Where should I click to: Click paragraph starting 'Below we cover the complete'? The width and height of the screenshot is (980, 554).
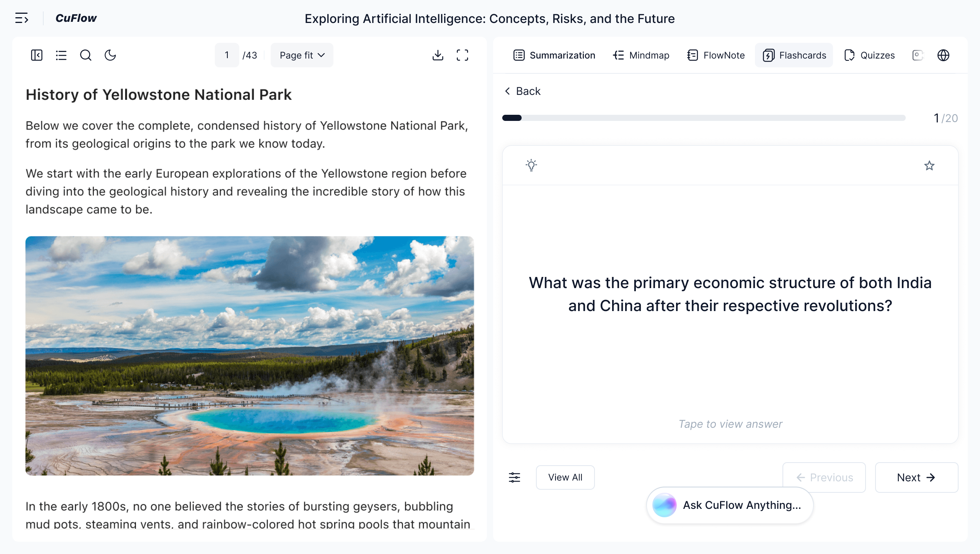[x=247, y=134]
